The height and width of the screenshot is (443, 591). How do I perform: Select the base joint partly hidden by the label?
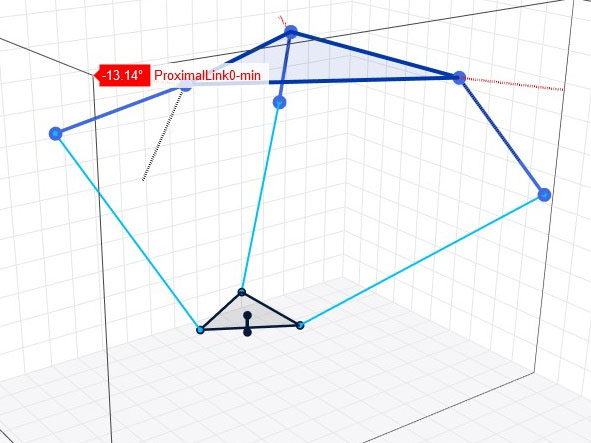pyautogui.click(x=186, y=87)
